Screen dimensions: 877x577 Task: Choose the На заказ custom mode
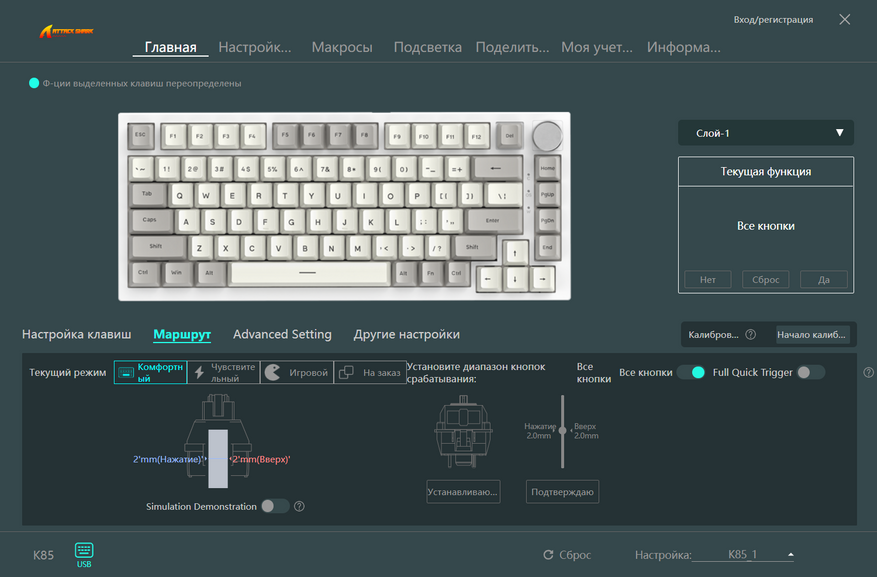370,372
